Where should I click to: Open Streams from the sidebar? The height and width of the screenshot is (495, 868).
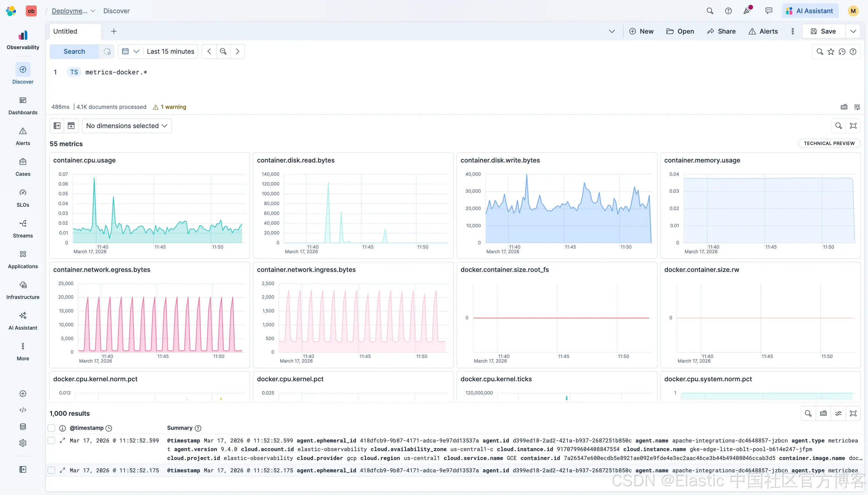click(23, 228)
